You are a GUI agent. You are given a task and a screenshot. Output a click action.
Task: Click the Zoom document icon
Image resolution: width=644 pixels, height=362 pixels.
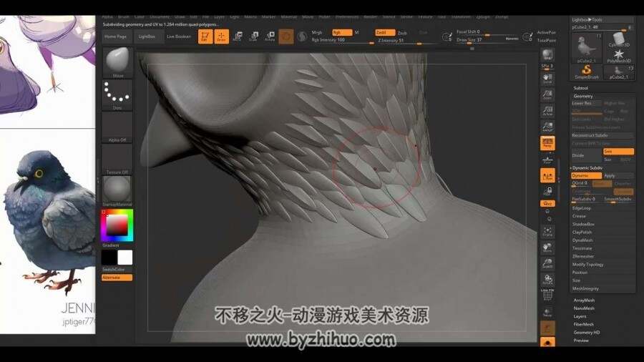pyautogui.click(x=547, y=95)
